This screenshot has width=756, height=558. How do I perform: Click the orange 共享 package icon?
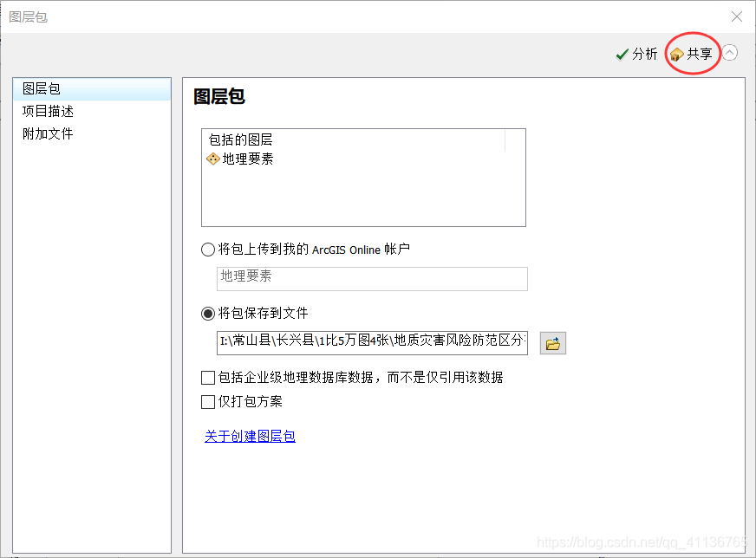point(675,53)
